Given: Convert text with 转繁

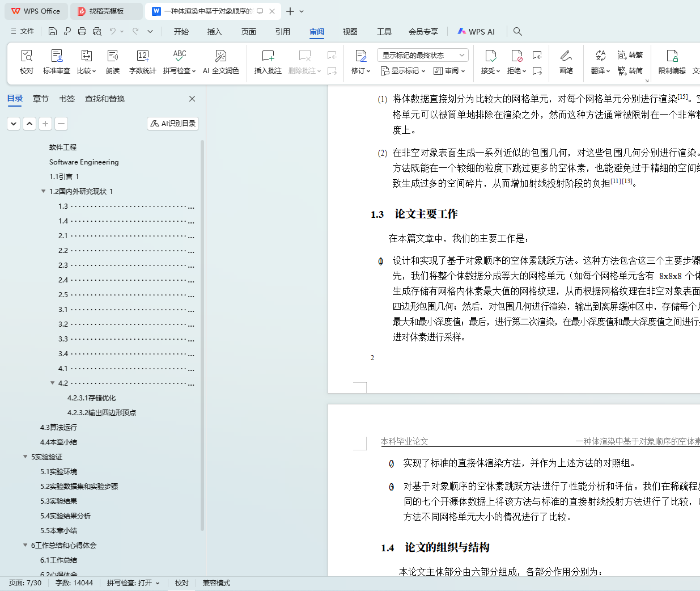Looking at the screenshot, I should click(x=630, y=55).
